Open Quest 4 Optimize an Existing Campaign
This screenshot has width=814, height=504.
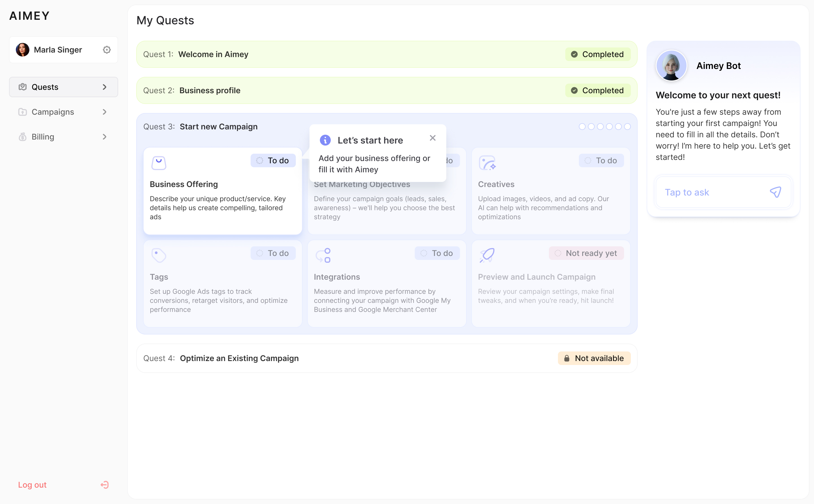click(239, 358)
